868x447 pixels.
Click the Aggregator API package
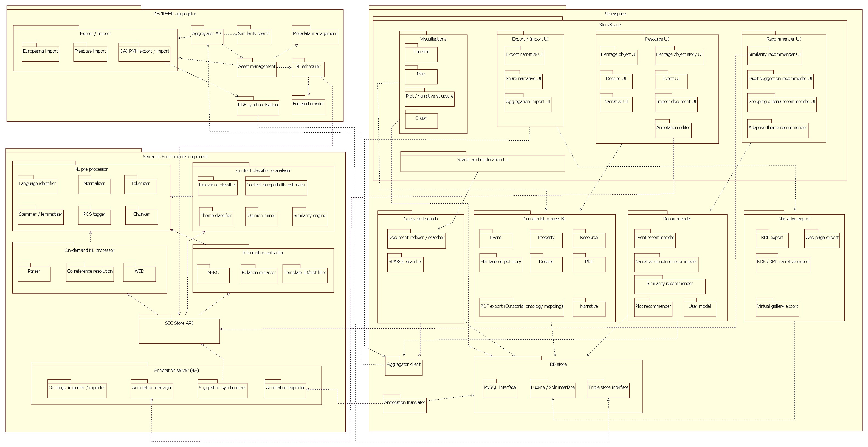tap(207, 36)
